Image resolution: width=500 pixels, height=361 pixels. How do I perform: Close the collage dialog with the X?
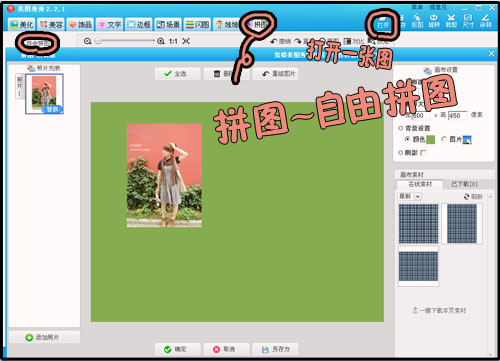(491, 53)
